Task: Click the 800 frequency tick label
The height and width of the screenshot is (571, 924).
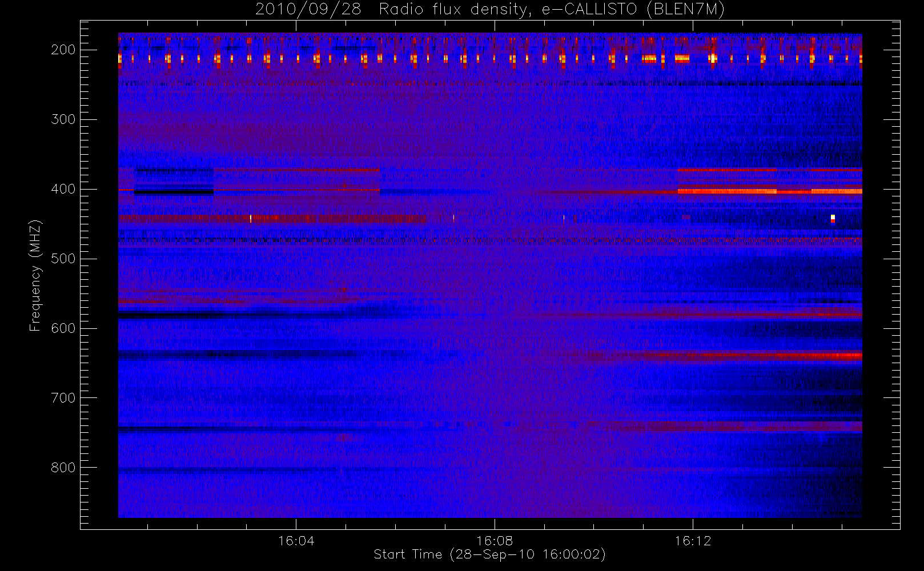Action: [63, 468]
